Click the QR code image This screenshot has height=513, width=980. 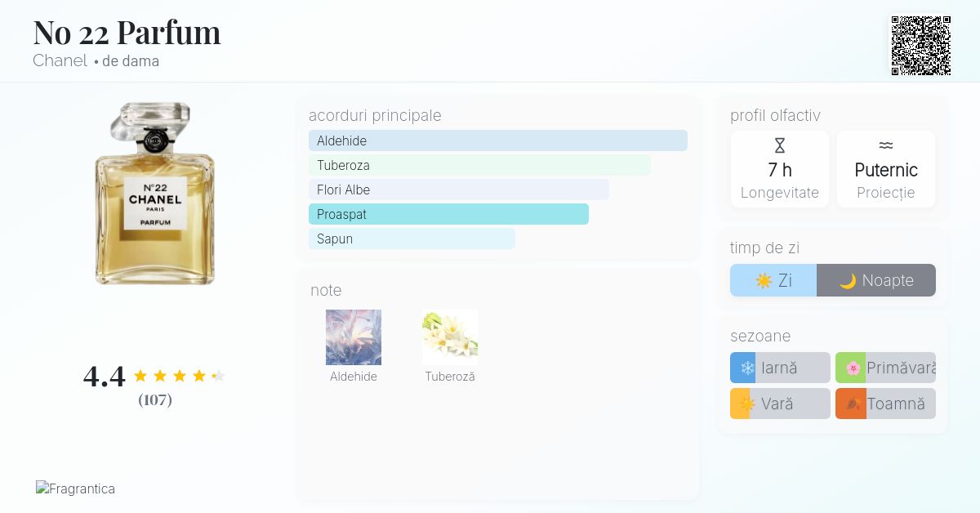click(920, 46)
